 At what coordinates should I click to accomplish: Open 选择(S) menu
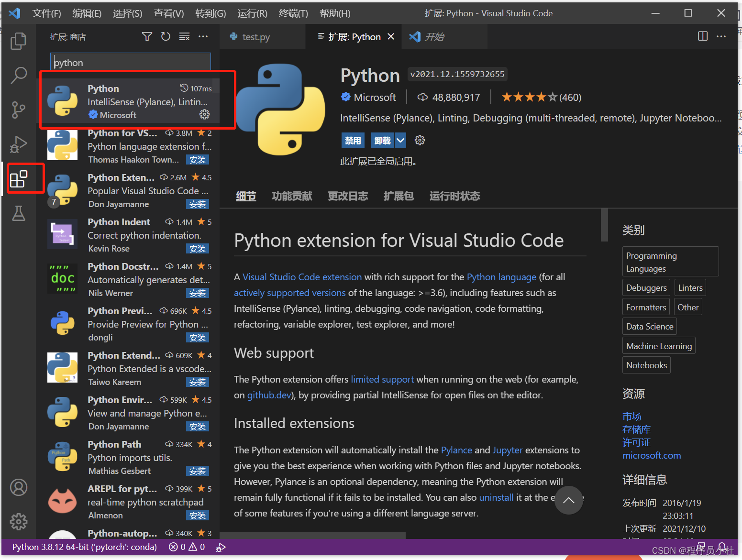[x=127, y=13]
